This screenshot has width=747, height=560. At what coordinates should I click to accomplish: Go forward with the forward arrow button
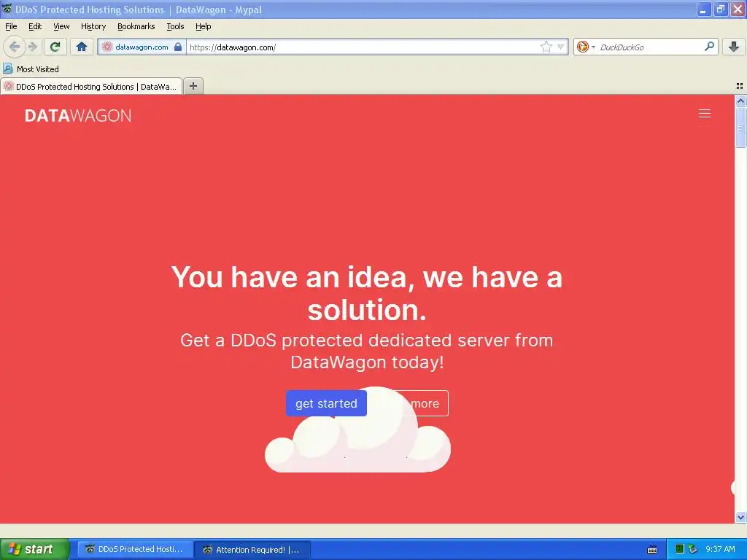click(x=32, y=47)
